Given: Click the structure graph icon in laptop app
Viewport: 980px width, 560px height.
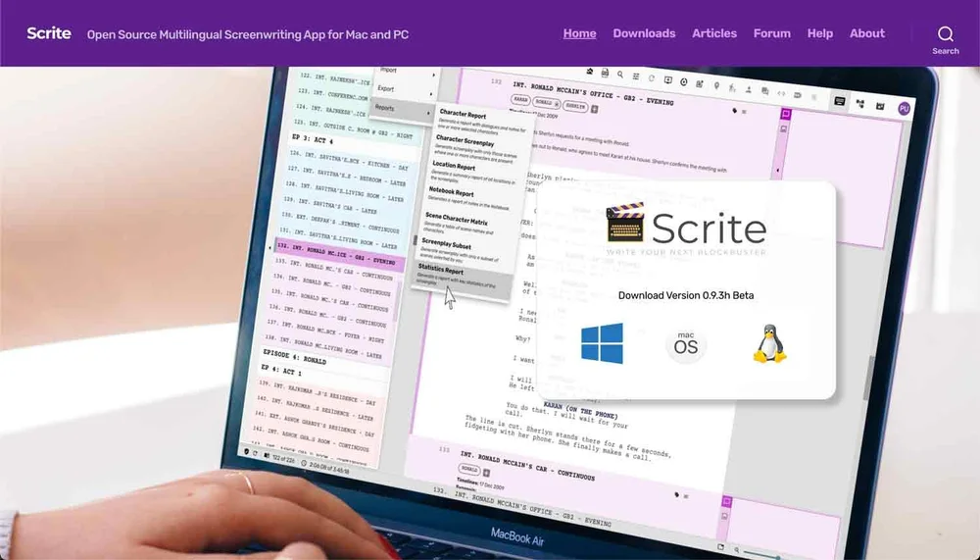Looking at the screenshot, I should pyautogui.click(x=860, y=104).
